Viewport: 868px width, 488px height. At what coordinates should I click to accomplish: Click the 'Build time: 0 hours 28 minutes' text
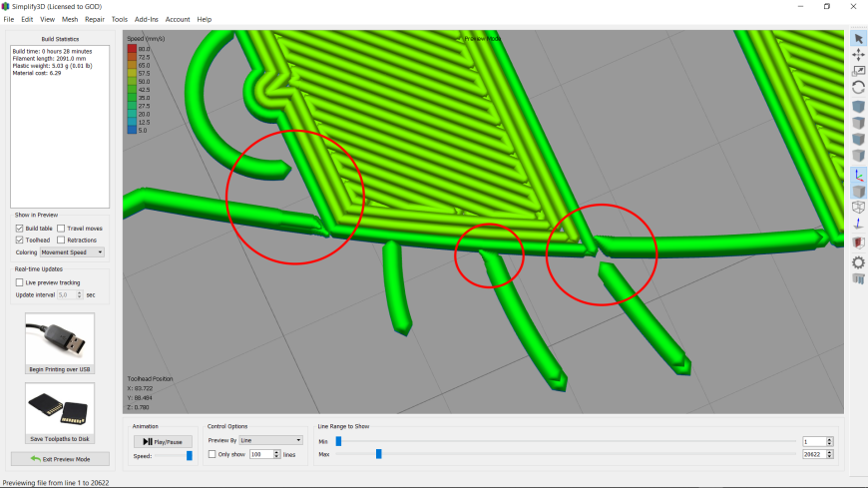tap(52, 51)
